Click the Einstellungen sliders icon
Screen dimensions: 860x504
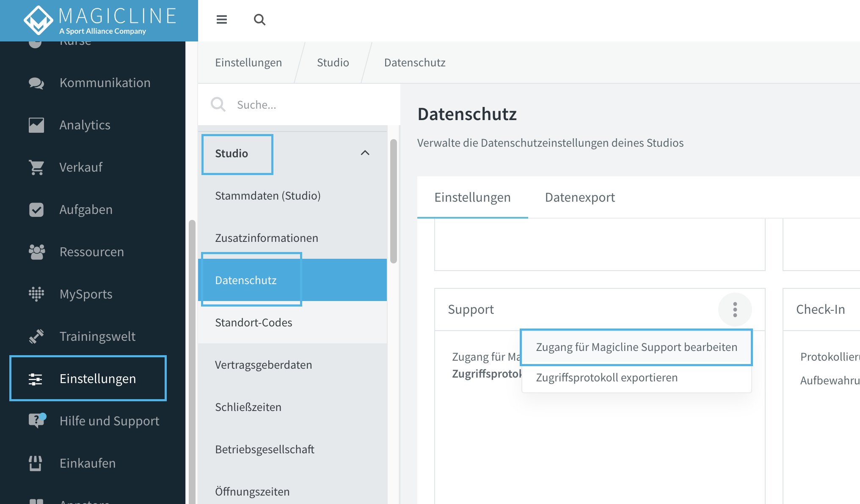(x=36, y=378)
